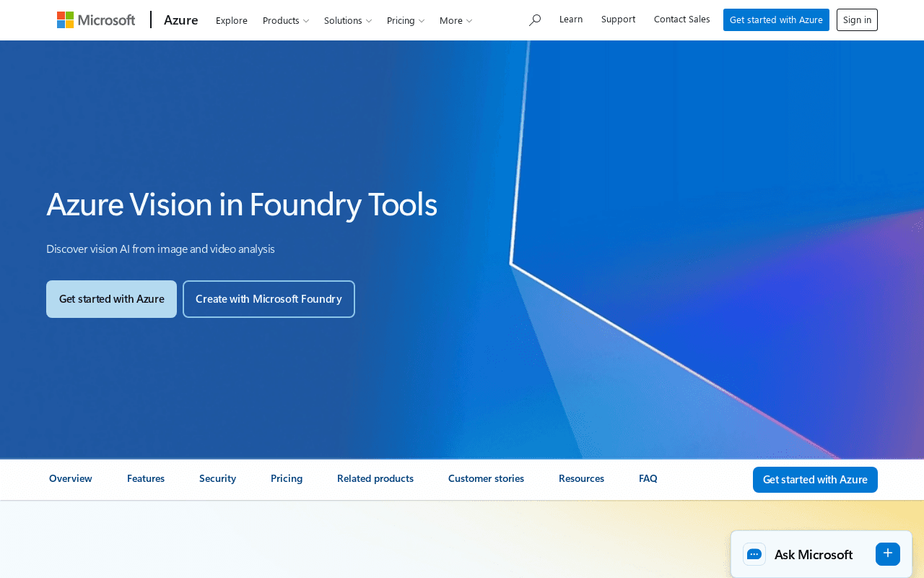The width and height of the screenshot is (924, 578).
Task: Expand the Solutions dropdown
Action: 348,20
